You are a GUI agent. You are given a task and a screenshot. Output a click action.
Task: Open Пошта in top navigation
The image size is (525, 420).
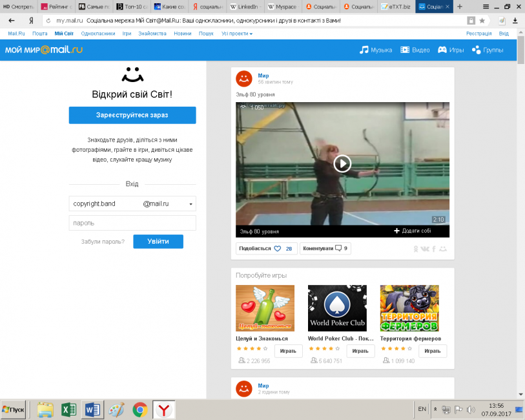pyautogui.click(x=40, y=34)
